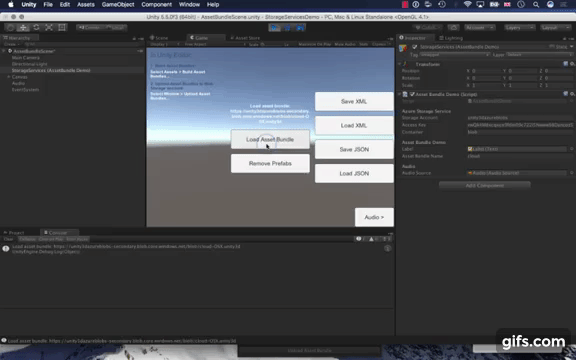Select Directional Light in Hierarchy

point(29,64)
